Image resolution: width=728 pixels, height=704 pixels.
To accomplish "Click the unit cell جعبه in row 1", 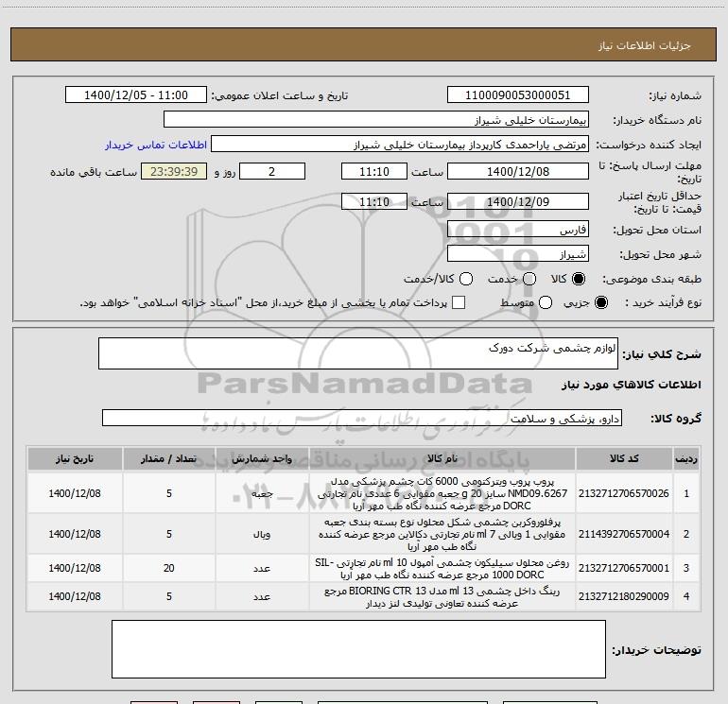I will click(x=262, y=493).
